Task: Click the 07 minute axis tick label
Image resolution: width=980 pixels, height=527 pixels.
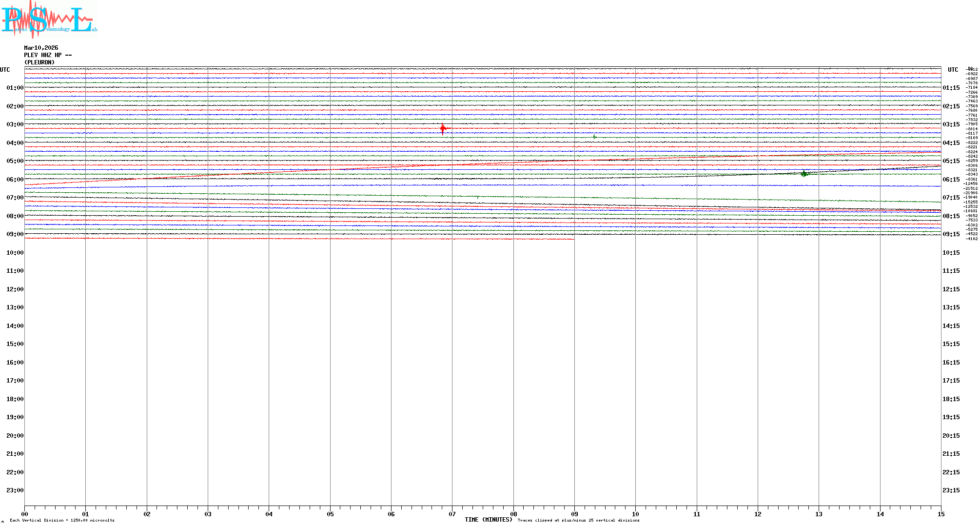Action: (x=452, y=514)
